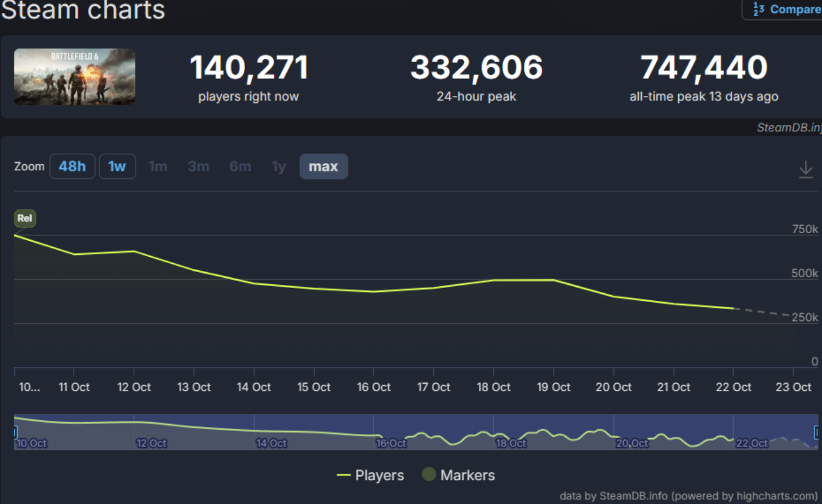Click the 14 Oct label in navigator
The image size is (822, 504).
[271, 443]
